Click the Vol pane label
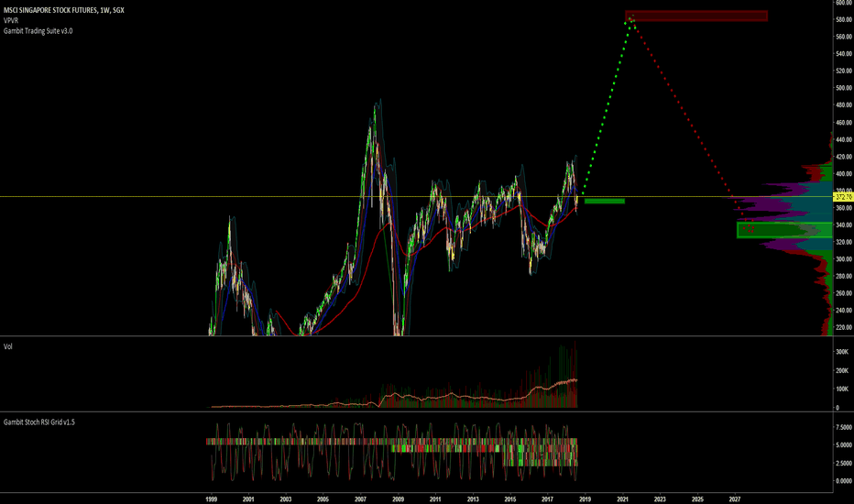854x504 pixels. click(x=7, y=346)
